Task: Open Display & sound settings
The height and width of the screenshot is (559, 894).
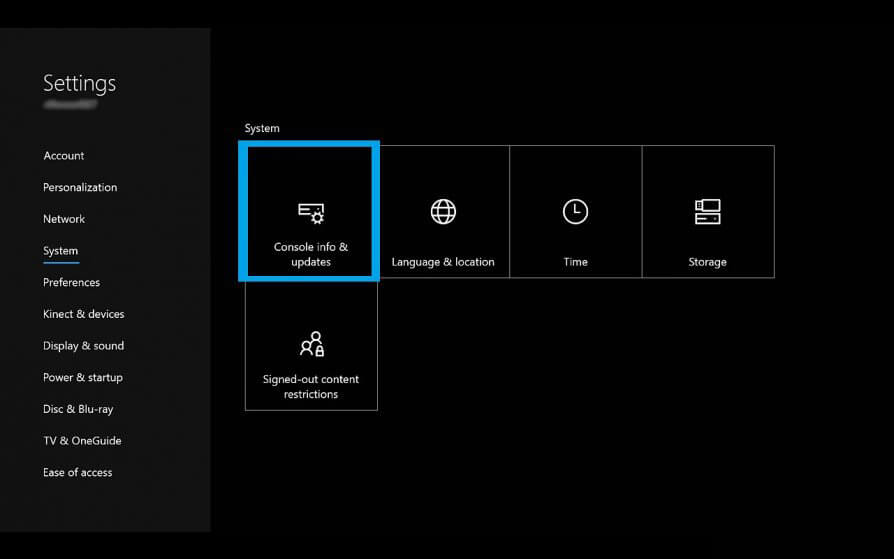Action: [83, 346]
